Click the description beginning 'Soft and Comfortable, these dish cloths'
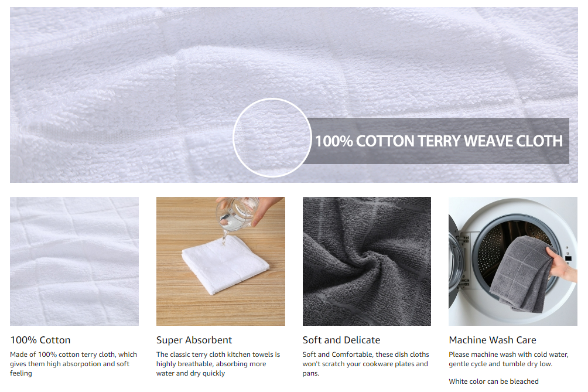This screenshot has height=392, width=588. [x=365, y=364]
